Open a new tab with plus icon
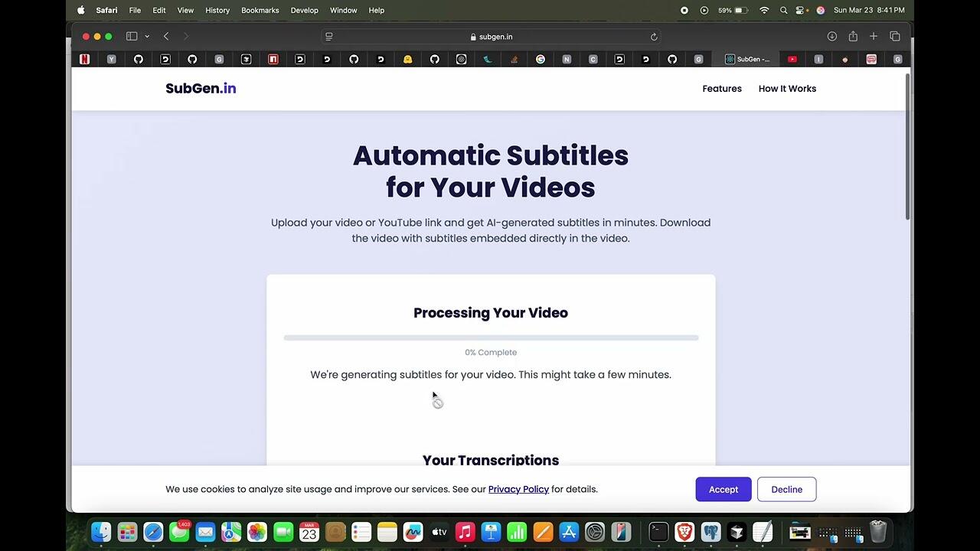Viewport: 980px width, 551px height. (874, 36)
